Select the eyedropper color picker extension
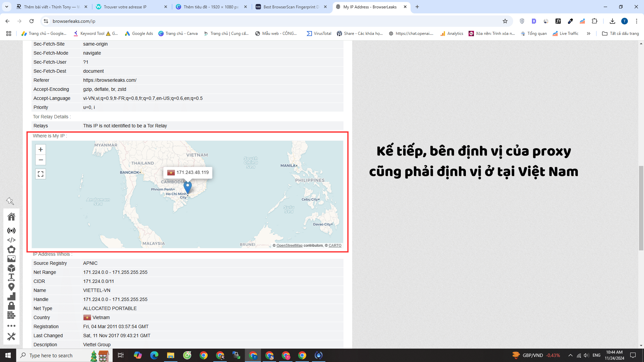The width and height of the screenshot is (644, 362). tap(570, 21)
